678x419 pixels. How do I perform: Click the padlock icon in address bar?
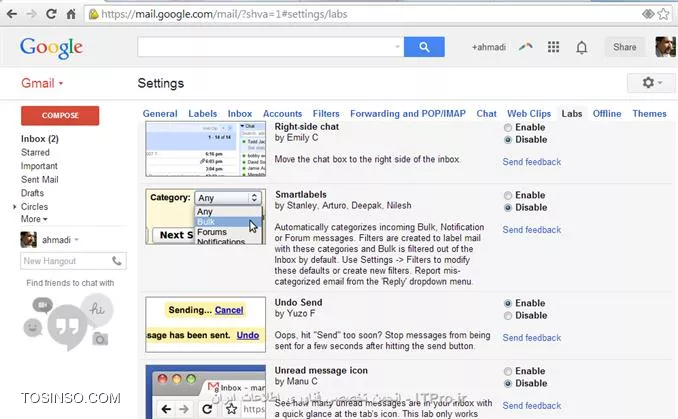point(93,14)
